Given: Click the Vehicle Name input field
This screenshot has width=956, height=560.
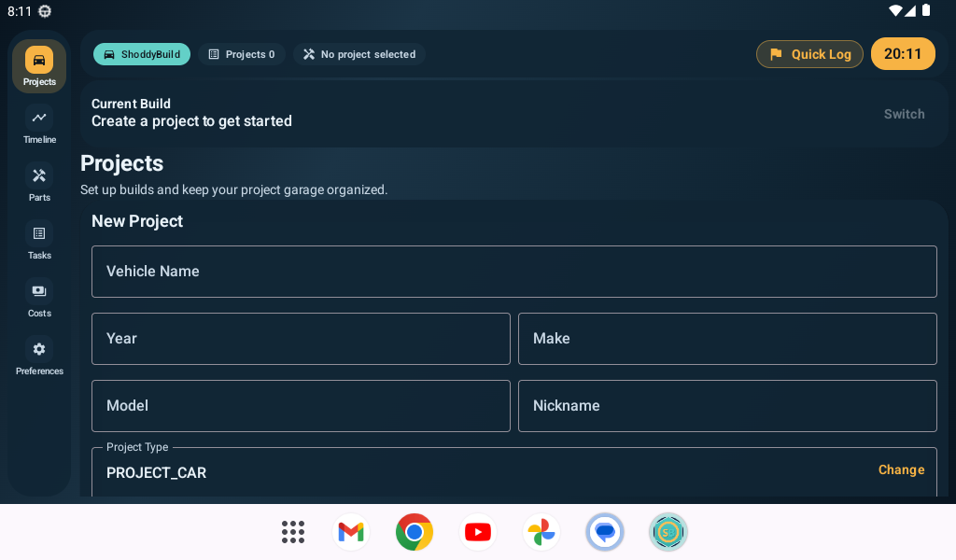Looking at the screenshot, I should tap(513, 271).
